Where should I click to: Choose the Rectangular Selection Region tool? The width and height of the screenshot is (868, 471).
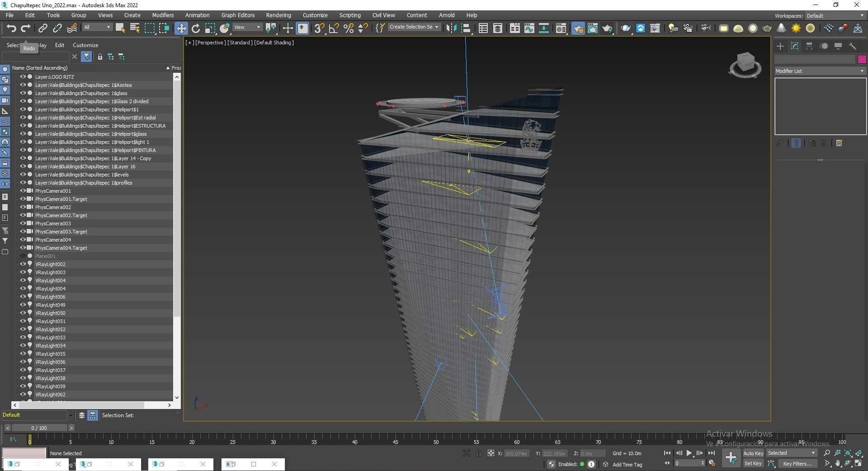[149, 28]
